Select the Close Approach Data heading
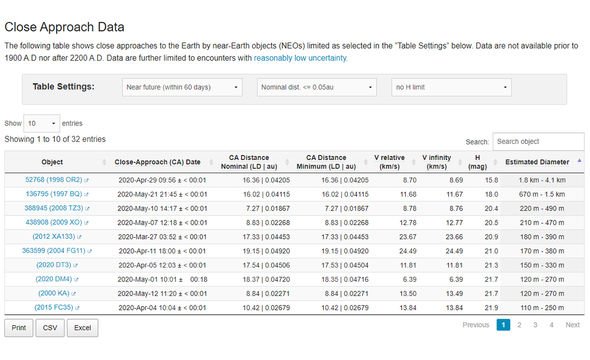The height and width of the screenshot is (360, 590). [x=64, y=27]
